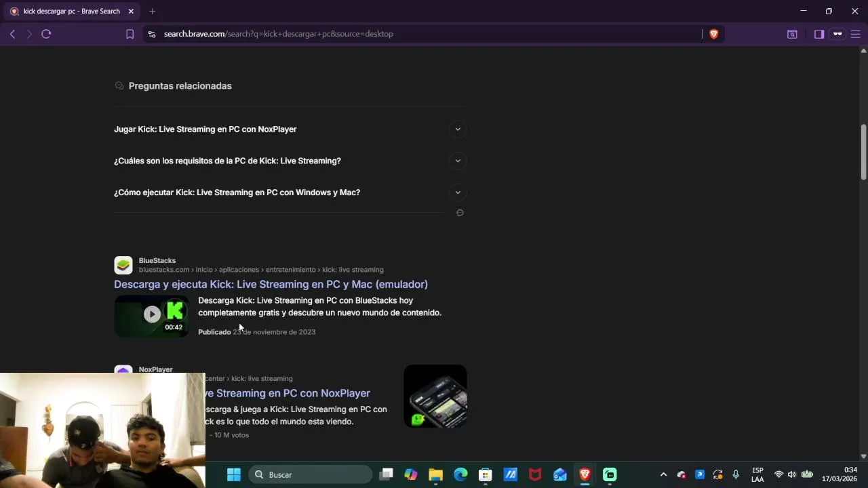Click the Publicado noviembre de 2023 text
This screenshot has height=488, width=868.
point(256,332)
